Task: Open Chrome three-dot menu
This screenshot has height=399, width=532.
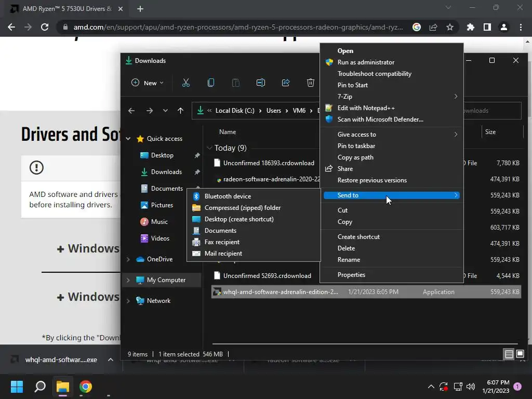Action: click(521, 27)
